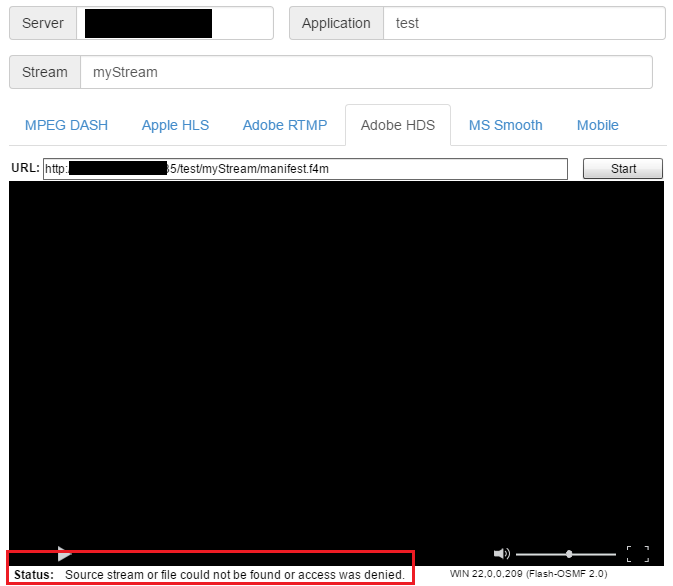This screenshot has width=673, height=586.
Task: Focus the Server input field
Action: click(x=175, y=23)
